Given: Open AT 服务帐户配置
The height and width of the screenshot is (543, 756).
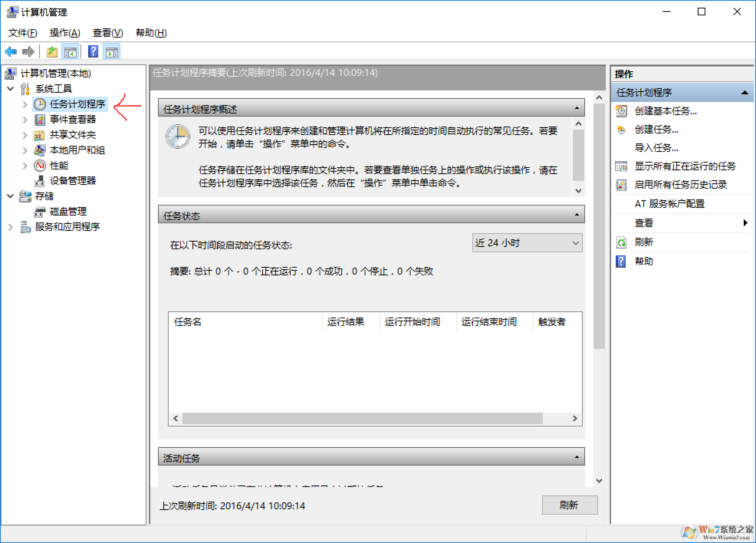Looking at the screenshot, I should tap(669, 204).
